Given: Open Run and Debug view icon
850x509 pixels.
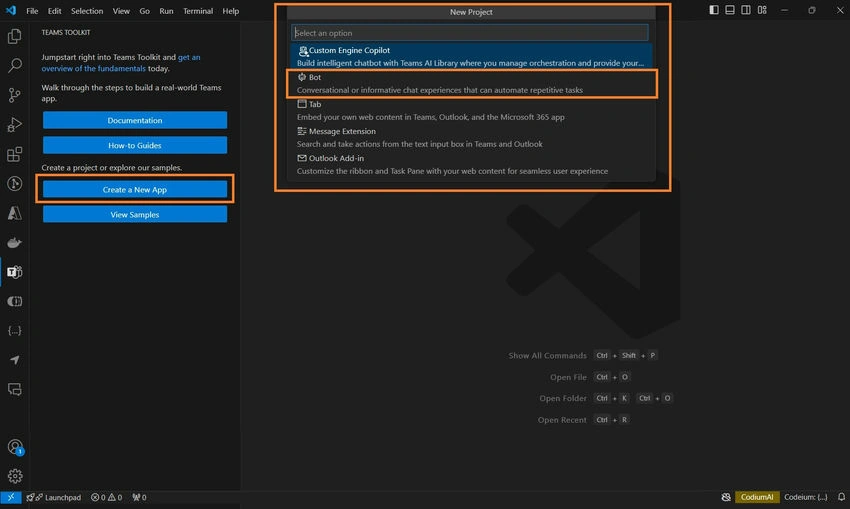Looking at the screenshot, I should pyautogui.click(x=15, y=125).
